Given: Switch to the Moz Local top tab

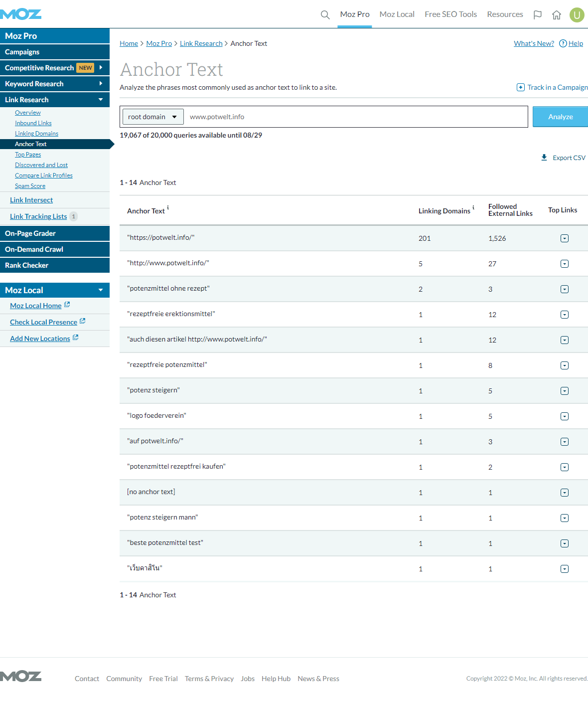Looking at the screenshot, I should pos(397,14).
